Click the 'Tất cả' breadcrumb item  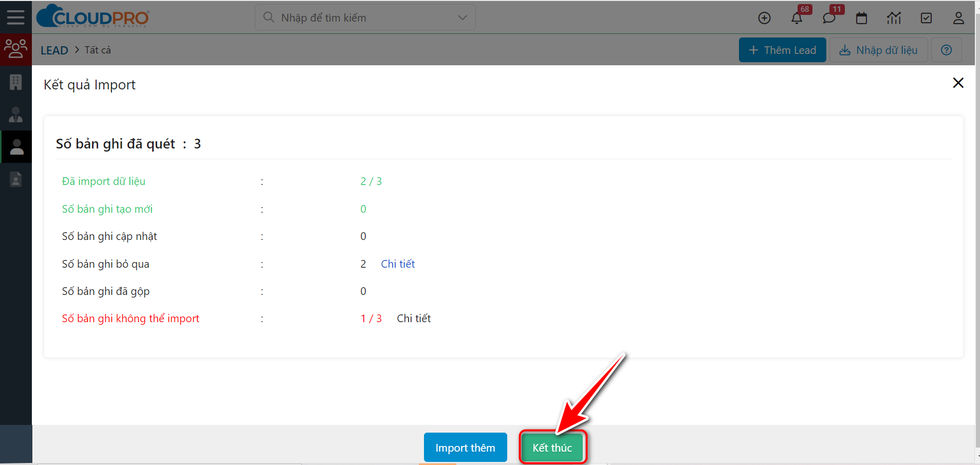click(x=98, y=50)
